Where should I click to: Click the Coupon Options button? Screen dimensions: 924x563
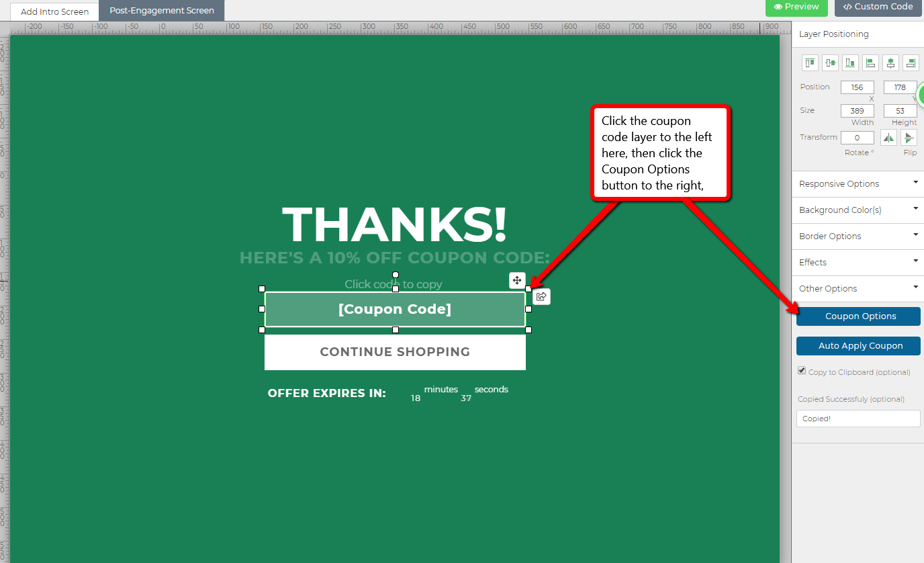pyautogui.click(x=858, y=316)
